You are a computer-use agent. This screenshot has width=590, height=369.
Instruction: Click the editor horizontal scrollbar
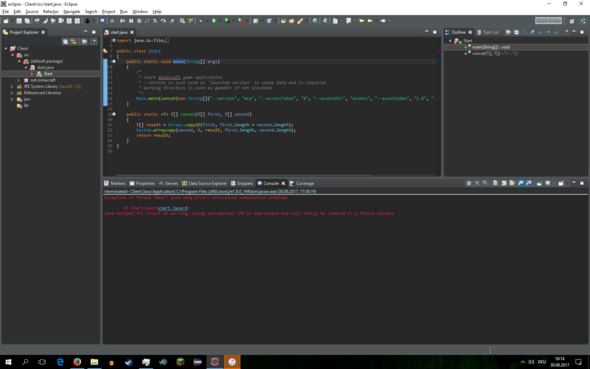tap(244, 175)
